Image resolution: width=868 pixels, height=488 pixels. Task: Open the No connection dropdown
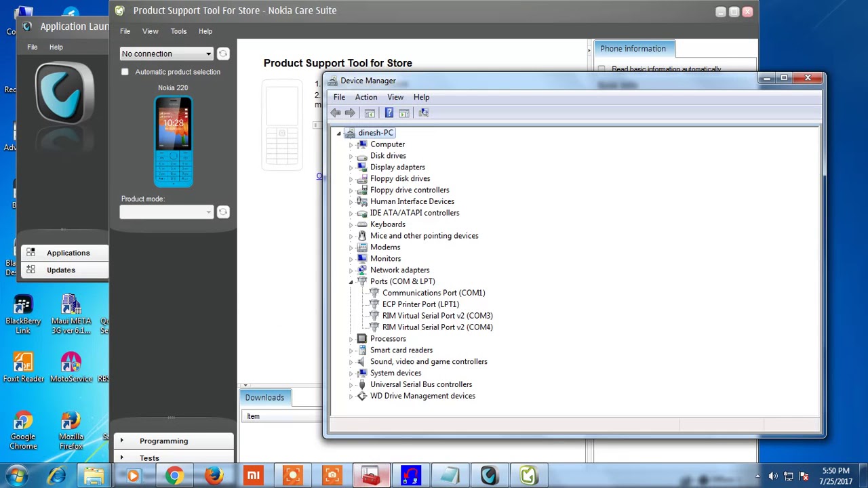coord(167,54)
